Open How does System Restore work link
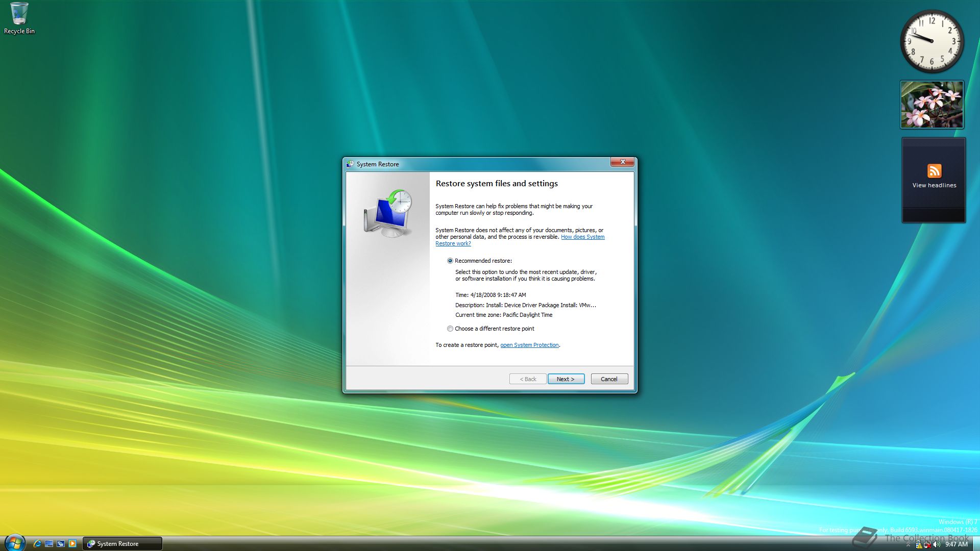Viewport: 980px width, 551px height. coord(520,240)
